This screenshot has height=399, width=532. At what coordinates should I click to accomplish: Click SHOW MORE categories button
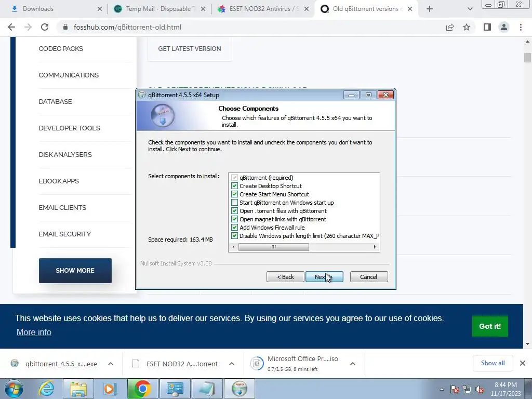75,270
